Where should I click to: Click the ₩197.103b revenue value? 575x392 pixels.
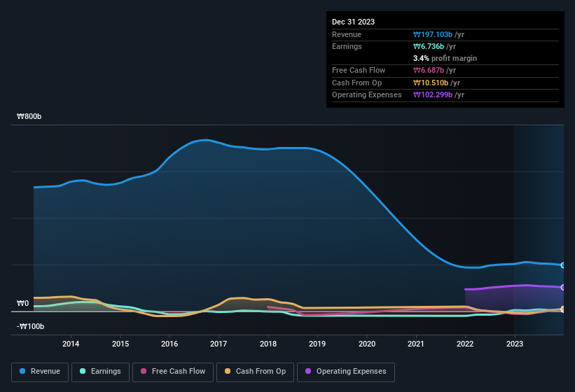tap(433, 34)
